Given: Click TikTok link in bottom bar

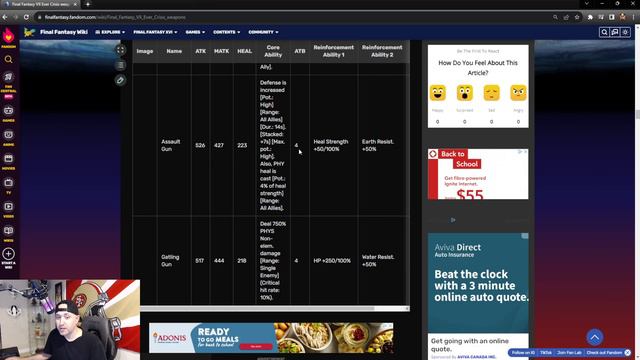Looking at the screenshot, I should coord(546,353).
